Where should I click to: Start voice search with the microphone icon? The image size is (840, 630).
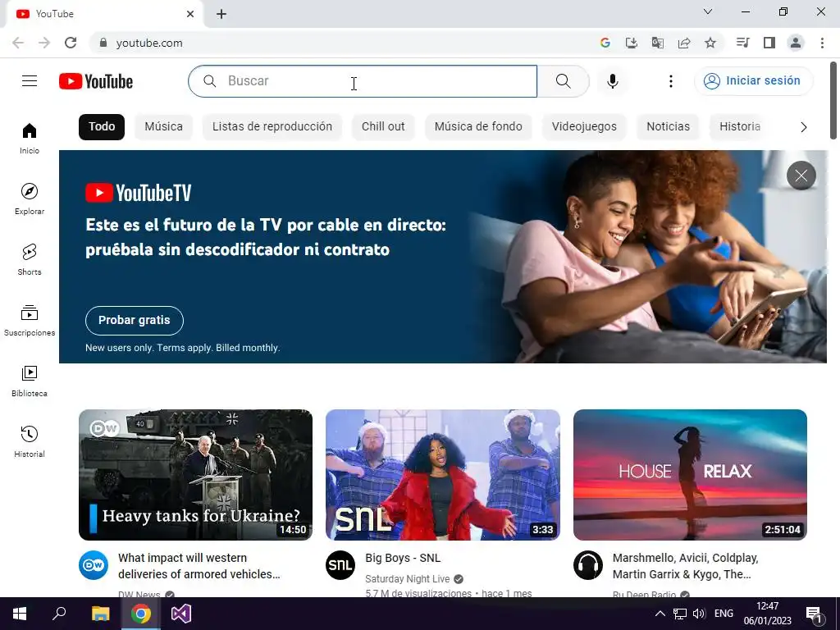coord(612,81)
